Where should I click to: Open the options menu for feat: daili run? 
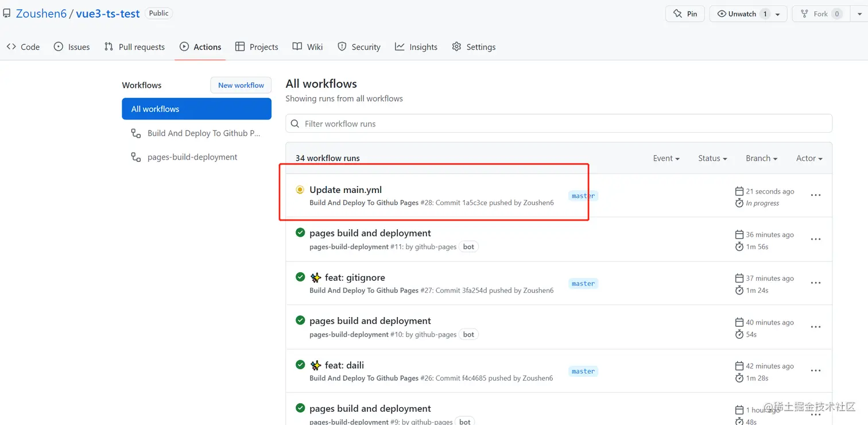click(x=815, y=370)
